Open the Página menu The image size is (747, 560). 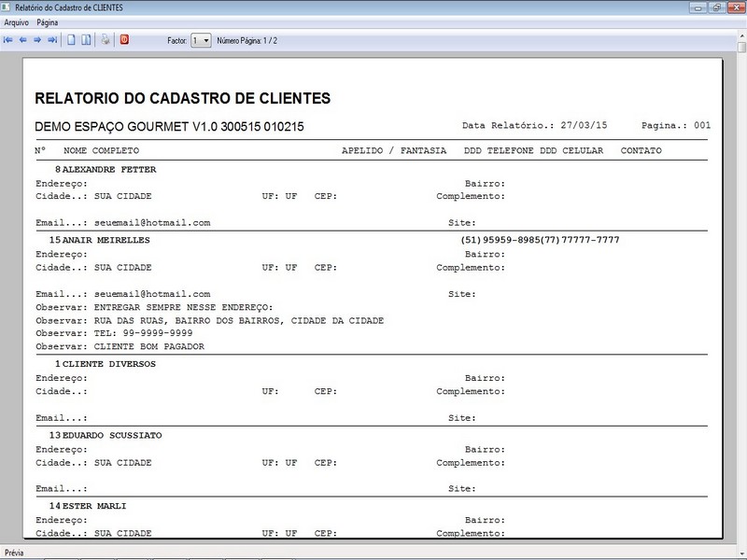(x=48, y=22)
